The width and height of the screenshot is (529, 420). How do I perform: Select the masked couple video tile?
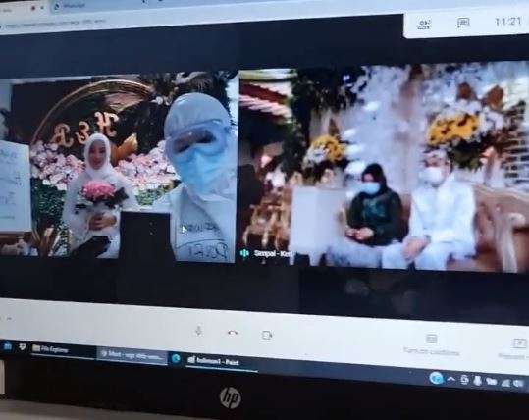[x=384, y=167]
